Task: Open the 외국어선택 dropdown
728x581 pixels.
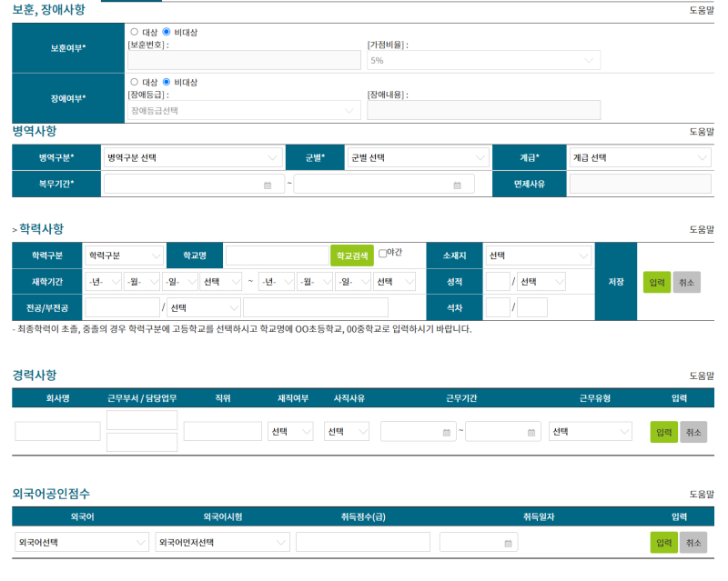Action: coord(82,543)
